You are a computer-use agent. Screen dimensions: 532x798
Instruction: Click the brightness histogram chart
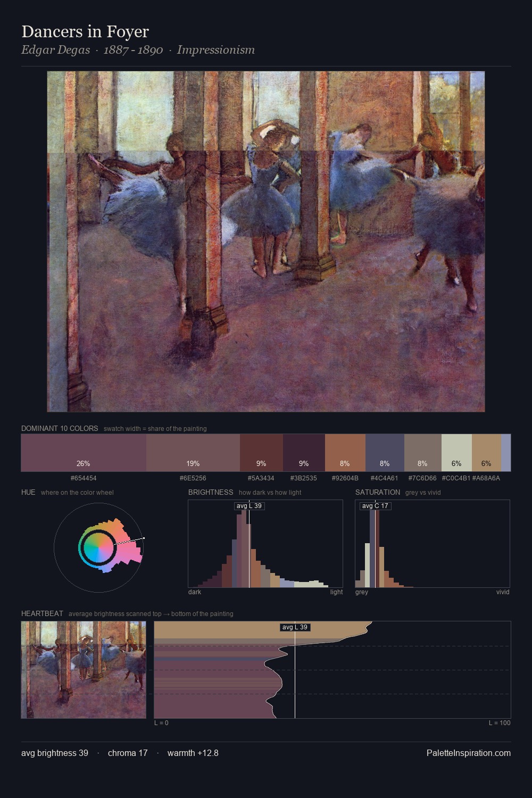pyautogui.click(x=265, y=544)
